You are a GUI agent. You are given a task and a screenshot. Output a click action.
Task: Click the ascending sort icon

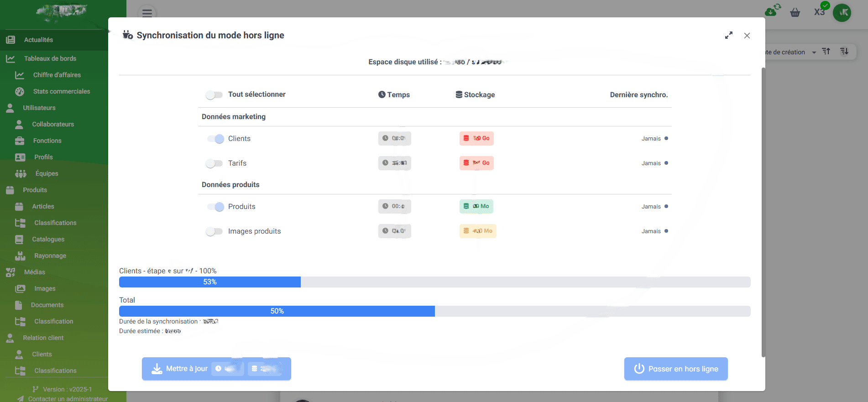click(x=826, y=52)
